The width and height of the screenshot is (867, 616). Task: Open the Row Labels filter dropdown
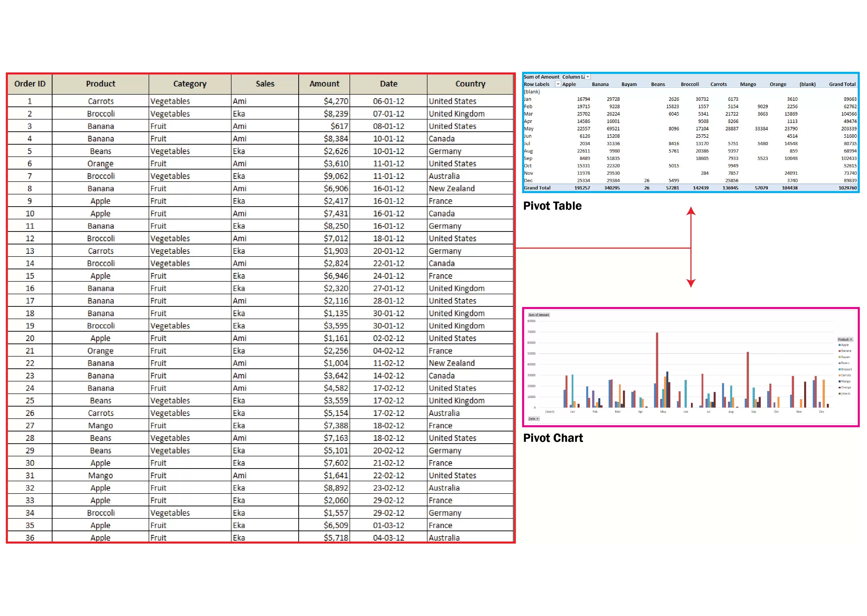click(x=558, y=84)
